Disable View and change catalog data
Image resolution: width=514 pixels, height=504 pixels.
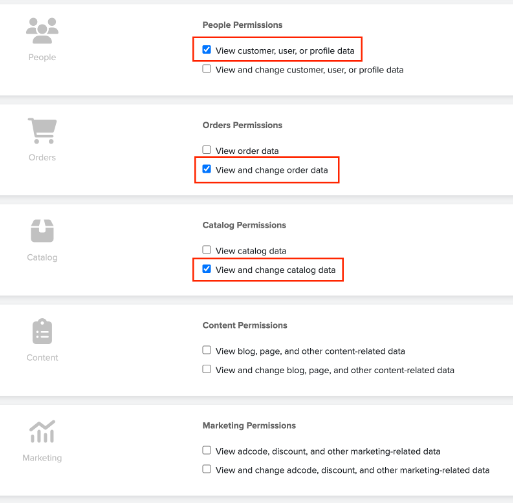(x=207, y=269)
